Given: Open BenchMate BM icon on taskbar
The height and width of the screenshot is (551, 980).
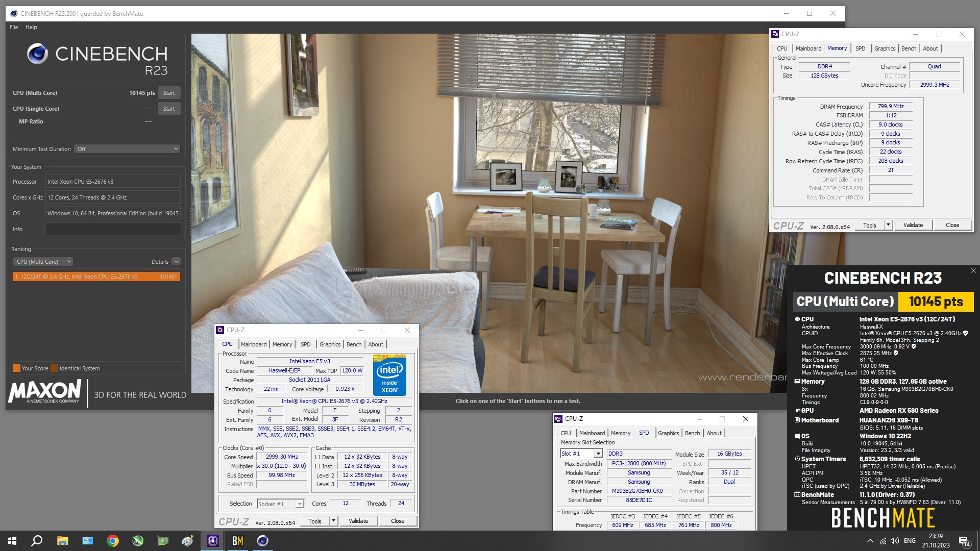Looking at the screenshot, I should 237,541.
